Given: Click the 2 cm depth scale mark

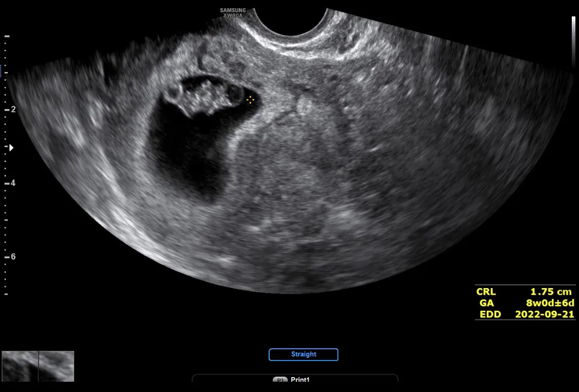Looking at the screenshot, I should click(x=11, y=110).
